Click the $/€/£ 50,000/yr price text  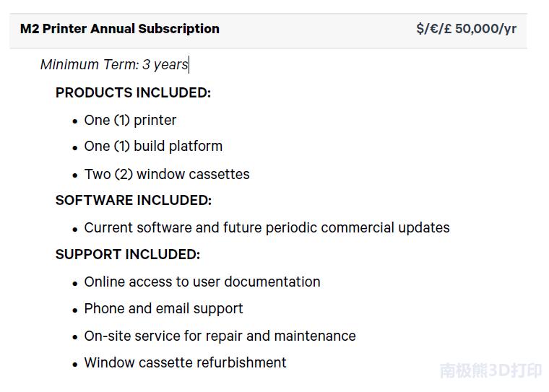pyautogui.click(x=466, y=29)
